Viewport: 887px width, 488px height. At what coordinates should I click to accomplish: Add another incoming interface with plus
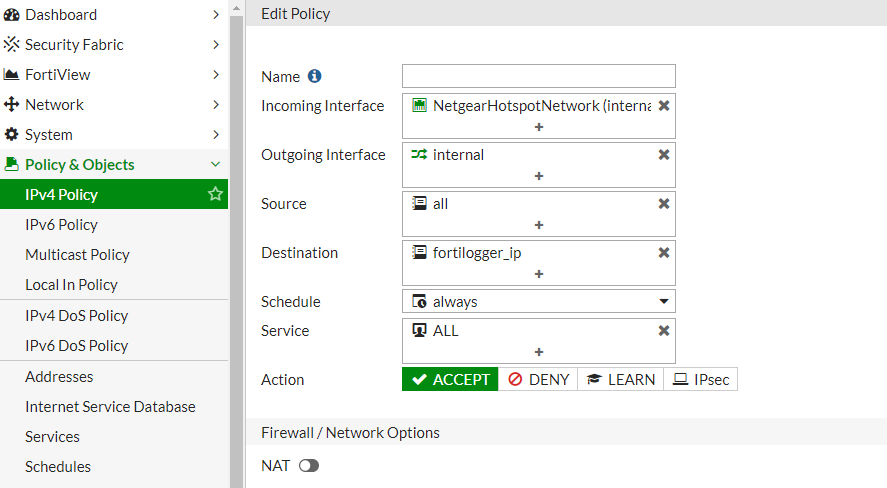coord(539,127)
